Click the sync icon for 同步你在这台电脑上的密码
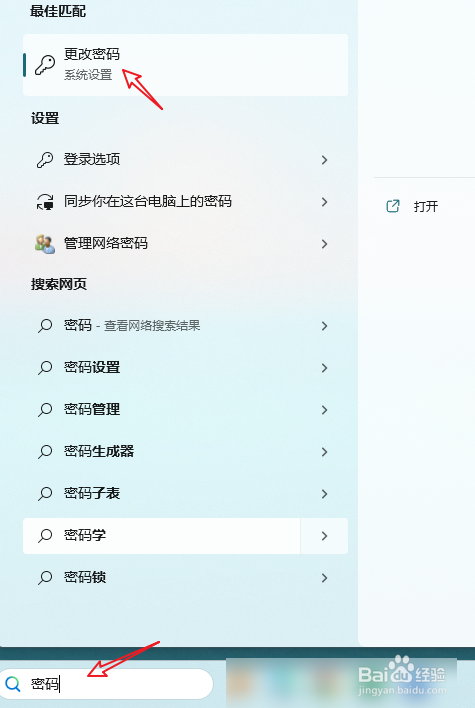 click(45, 201)
